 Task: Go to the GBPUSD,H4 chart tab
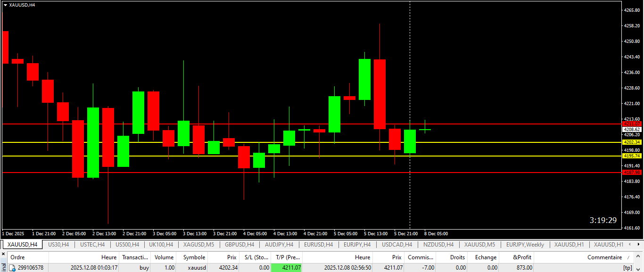tap(239, 245)
